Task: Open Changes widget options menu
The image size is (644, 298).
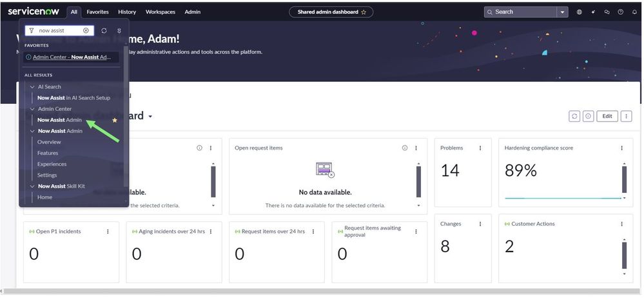Action: [480, 224]
